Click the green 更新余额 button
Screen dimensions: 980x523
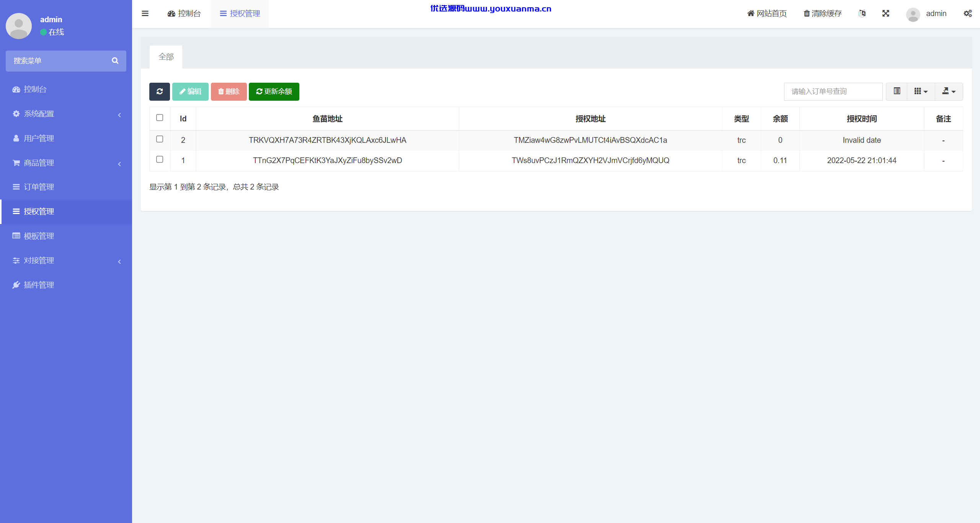[274, 92]
